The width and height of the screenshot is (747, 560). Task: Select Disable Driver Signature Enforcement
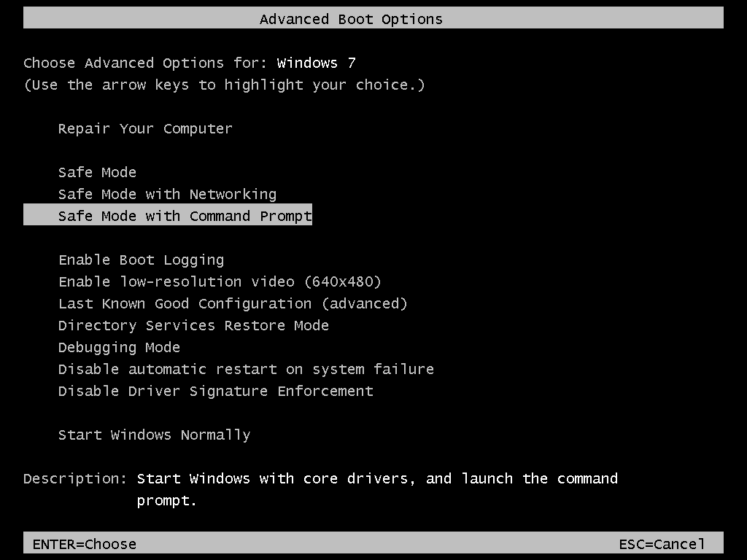(x=215, y=392)
